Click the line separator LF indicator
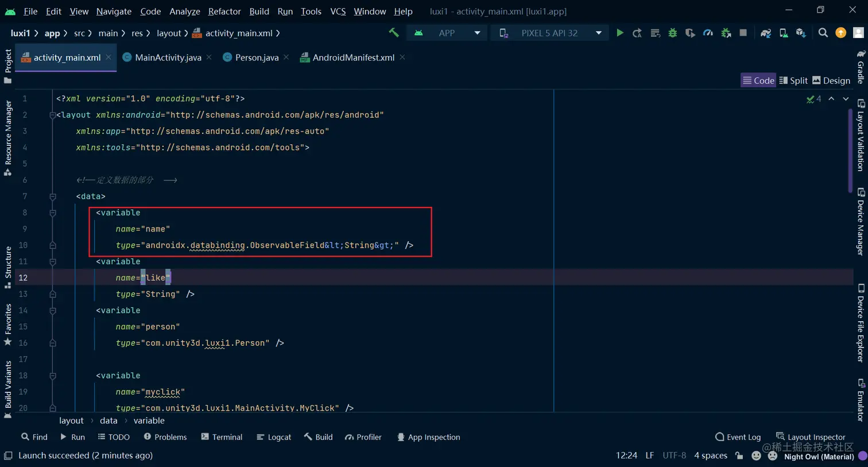This screenshot has width=868, height=467. (x=649, y=456)
